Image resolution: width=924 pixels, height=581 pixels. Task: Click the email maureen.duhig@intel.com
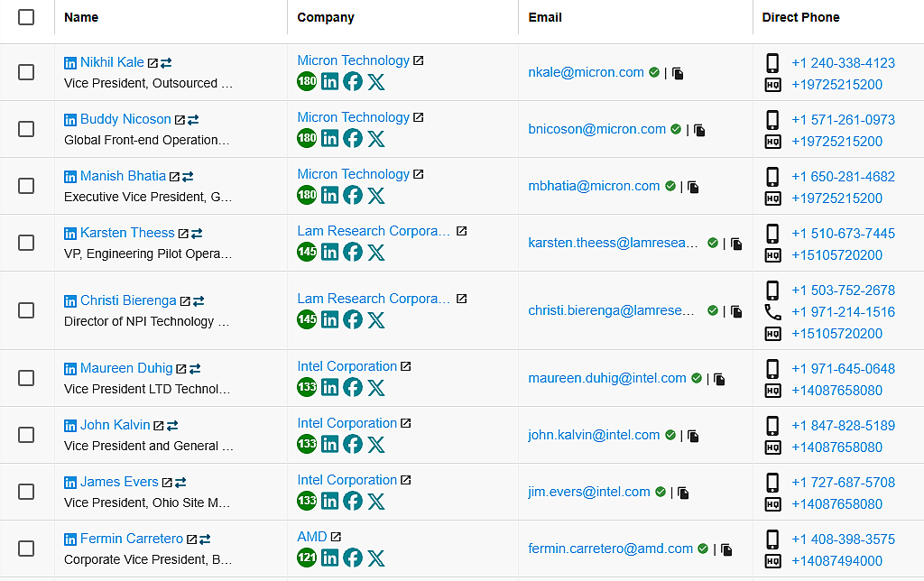[605, 378]
